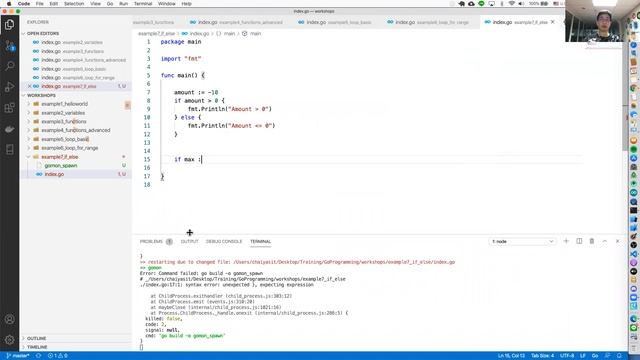
Task: Expand the Timeline section
Action: pos(37,347)
